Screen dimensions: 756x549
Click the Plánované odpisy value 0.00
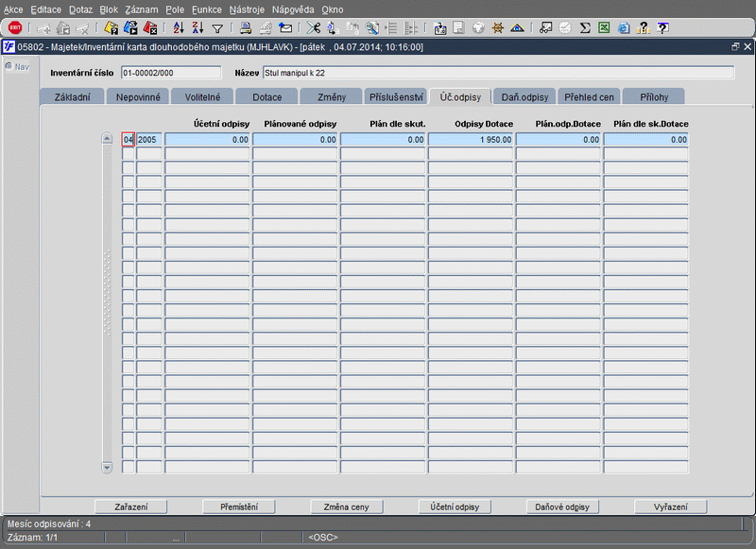point(295,139)
